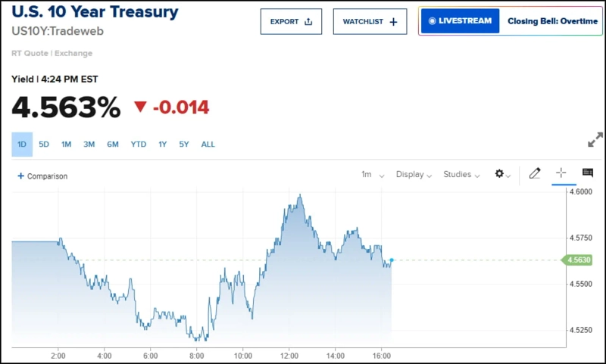
Task: Click the green 4.5630 price label
Action: tap(579, 260)
